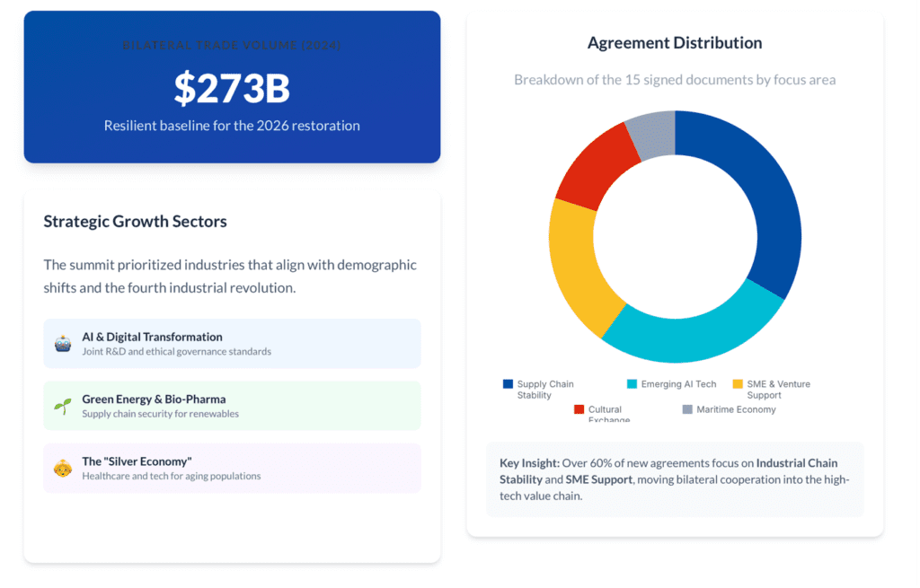Click the Agreement Distribution chart title
920x588 pixels.
(x=675, y=43)
